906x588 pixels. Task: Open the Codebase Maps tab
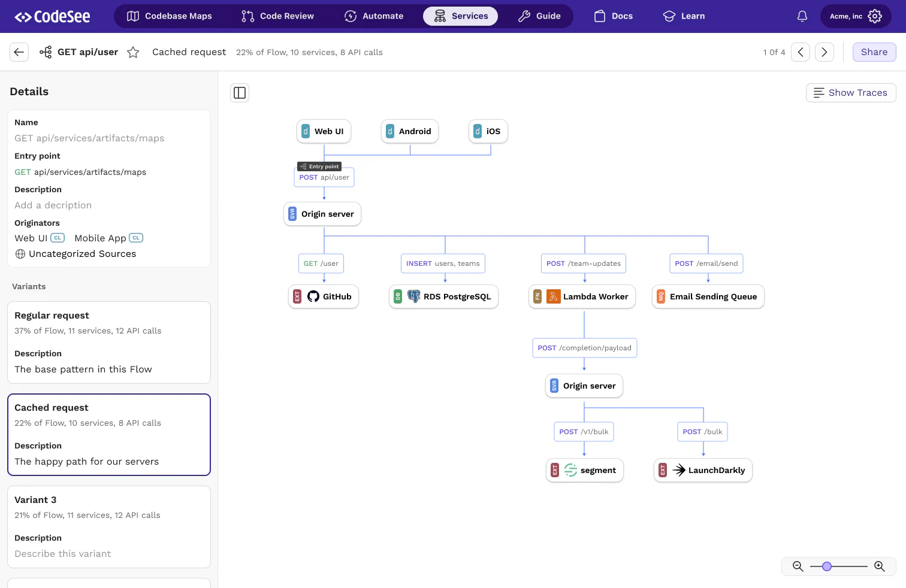tap(170, 16)
